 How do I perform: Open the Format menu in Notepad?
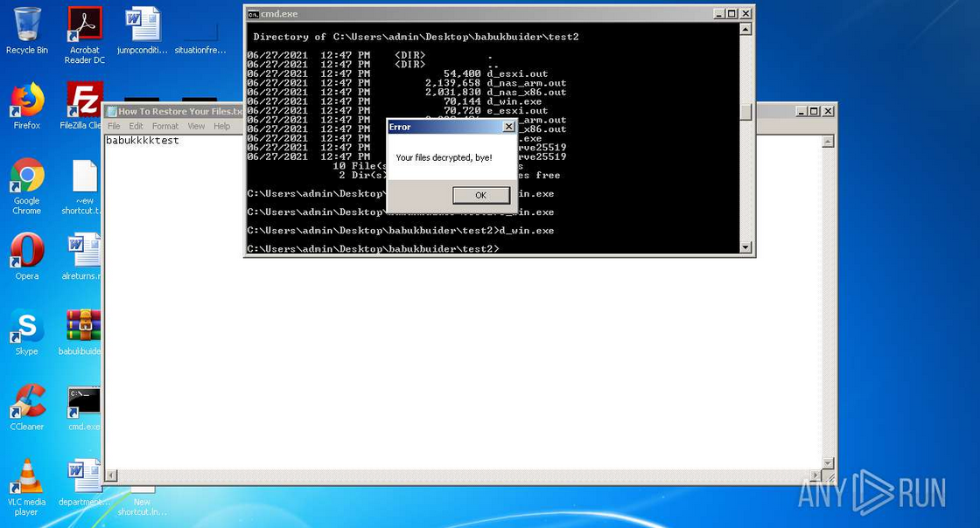[x=164, y=125]
